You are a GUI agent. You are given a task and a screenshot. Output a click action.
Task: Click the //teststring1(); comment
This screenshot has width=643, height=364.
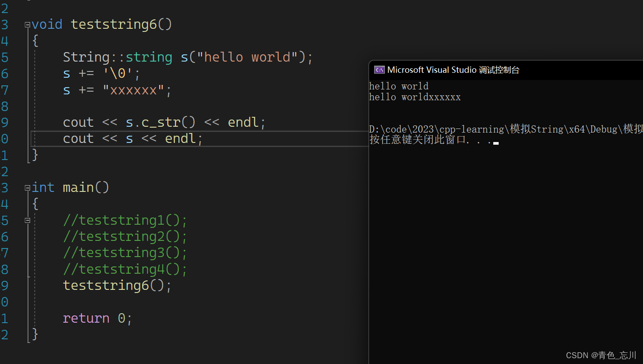pos(125,220)
